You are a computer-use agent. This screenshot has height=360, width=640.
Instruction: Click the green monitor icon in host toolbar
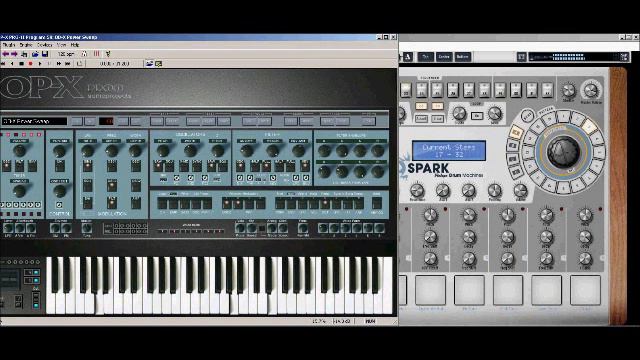pos(158,64)
